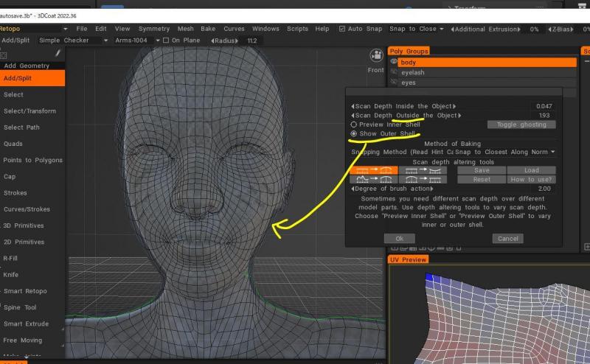The width and height of the screenshot is (590, 364).
Task: Select the smooth scan depth brush icon
Action: coord(372,180)
